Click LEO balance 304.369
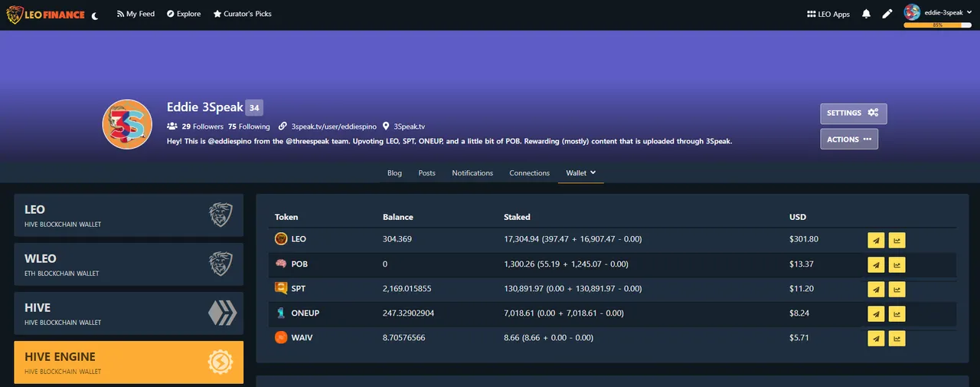 [397, 239]
